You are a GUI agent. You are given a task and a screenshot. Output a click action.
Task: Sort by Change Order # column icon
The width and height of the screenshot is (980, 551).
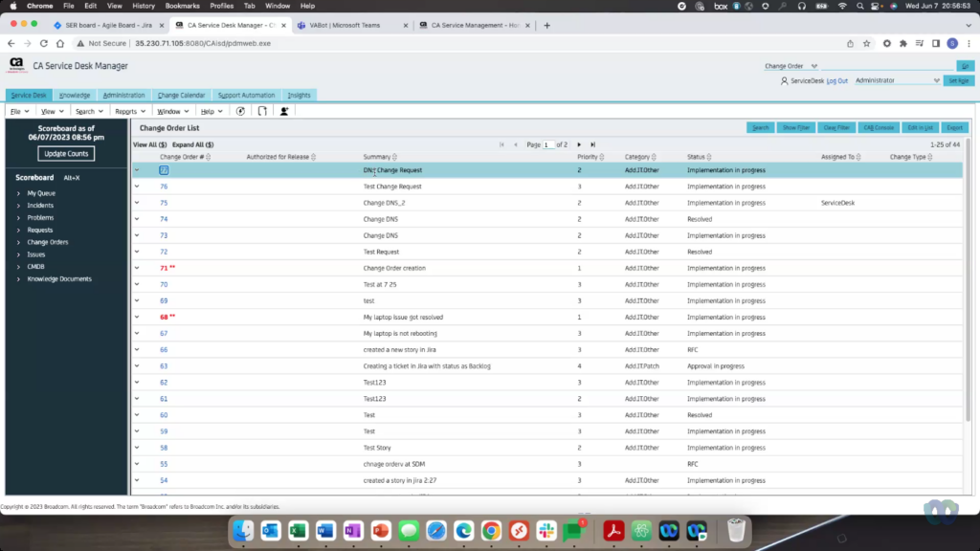click(208, 157)
